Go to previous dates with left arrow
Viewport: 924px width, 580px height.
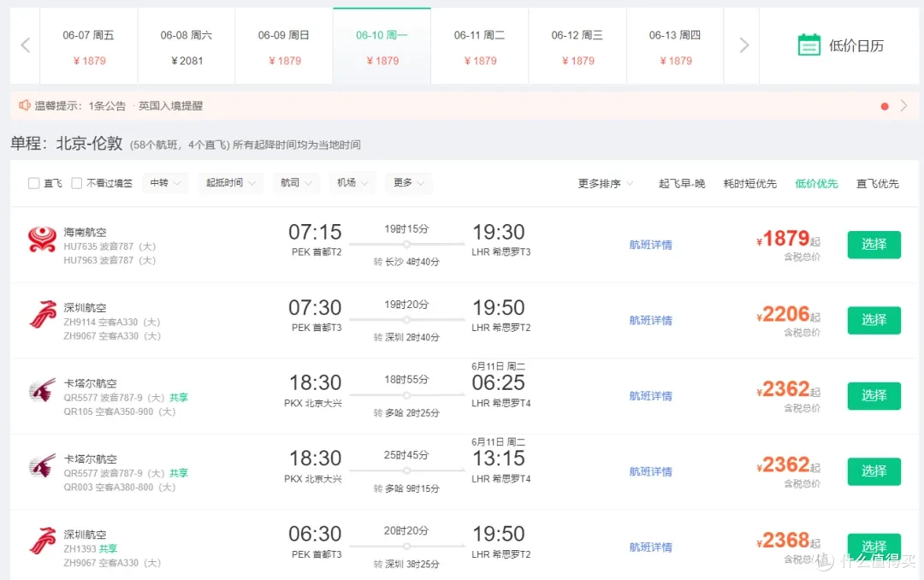click(x=26, y=45)
